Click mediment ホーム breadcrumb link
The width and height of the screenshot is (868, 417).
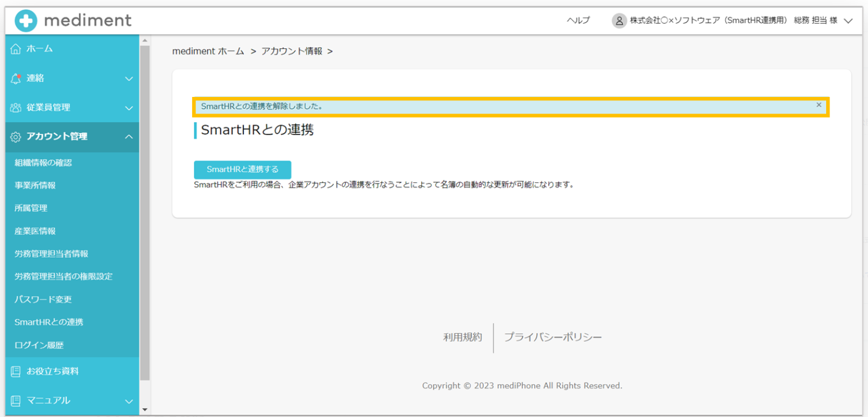(208, 51)
